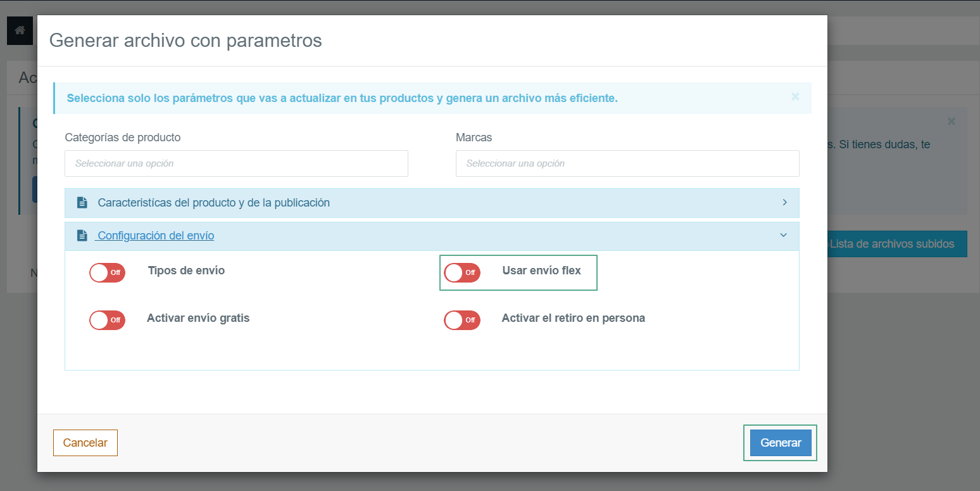Screen dimensions: 980x491
Task: Turn on Activar envío gratis switch
Action: (107, 320)
